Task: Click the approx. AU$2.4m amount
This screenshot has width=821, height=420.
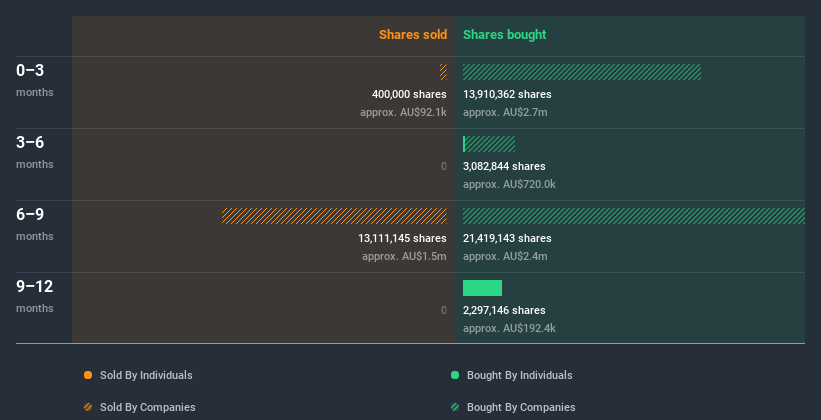Action: [505, 256]
